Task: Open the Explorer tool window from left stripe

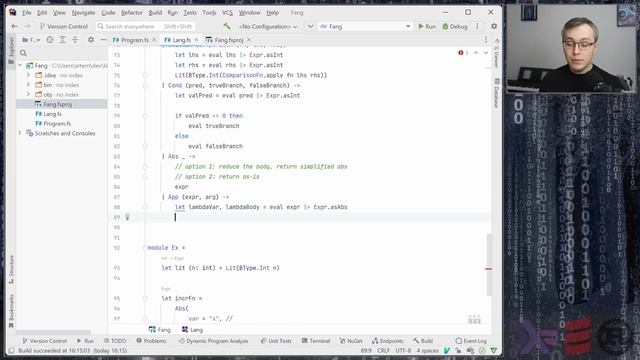Action: click(11, 50)
